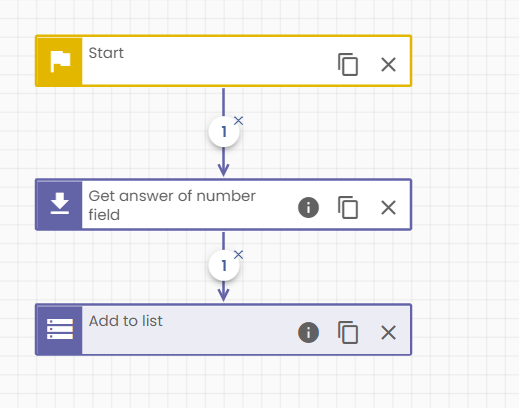Screen dimensions: 519x408
Task: Select the Start node title text
Action: click(x=106, y=53)
